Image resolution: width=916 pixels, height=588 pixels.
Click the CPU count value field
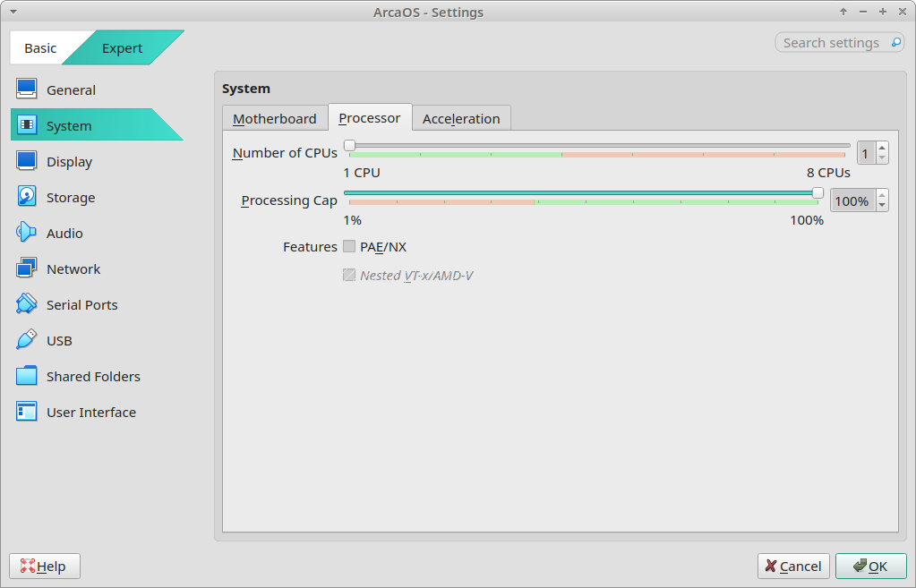coord(867,153)
